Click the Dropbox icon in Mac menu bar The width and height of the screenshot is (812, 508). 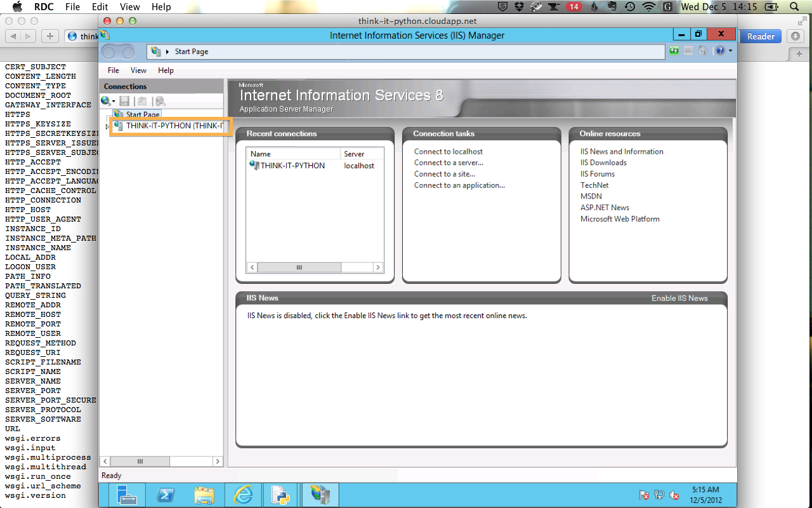coord(520,6)
